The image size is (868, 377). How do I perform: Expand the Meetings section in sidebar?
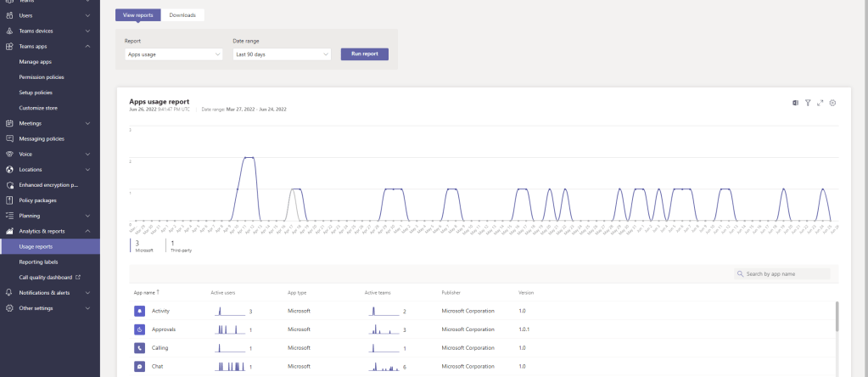point(88,123)
